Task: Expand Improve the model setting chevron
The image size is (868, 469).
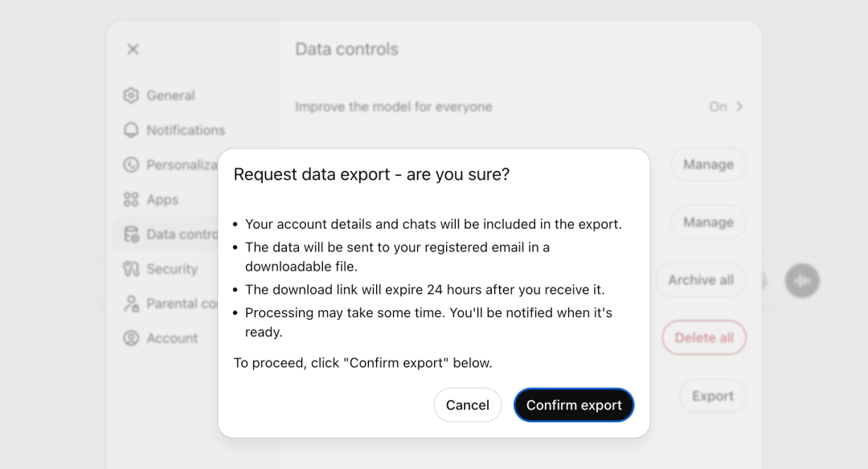Action: point(739,107)
